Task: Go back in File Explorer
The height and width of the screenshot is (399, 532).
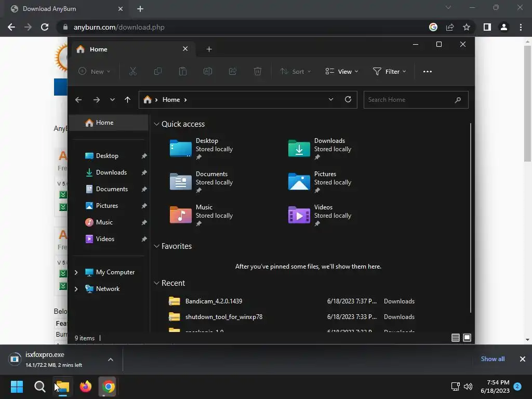Action: click(x=78, y=100)
